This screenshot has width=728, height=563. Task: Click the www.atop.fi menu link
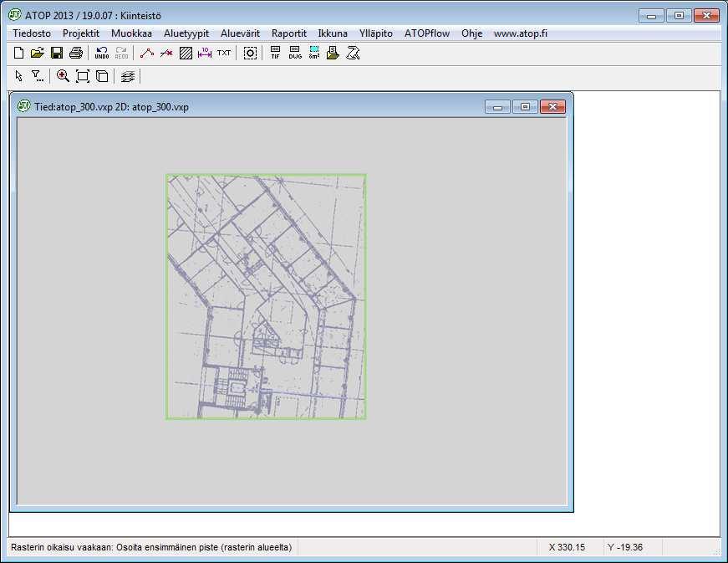[x=521, y=33]
